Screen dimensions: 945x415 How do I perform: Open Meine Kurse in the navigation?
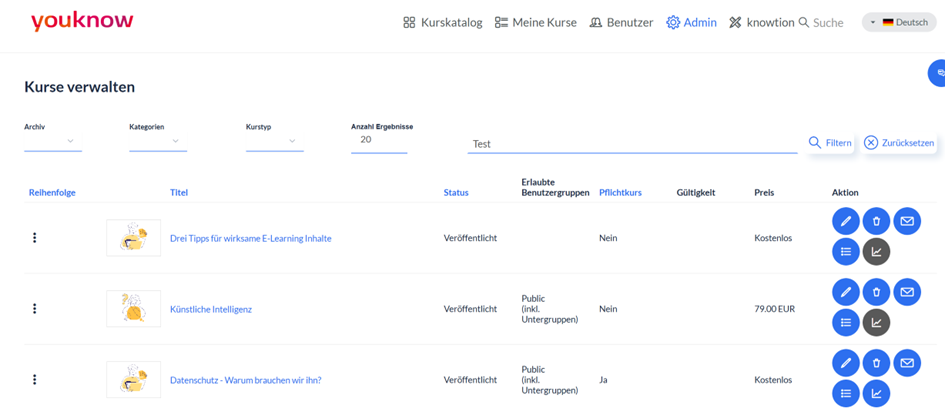click(x=536, y=23)
